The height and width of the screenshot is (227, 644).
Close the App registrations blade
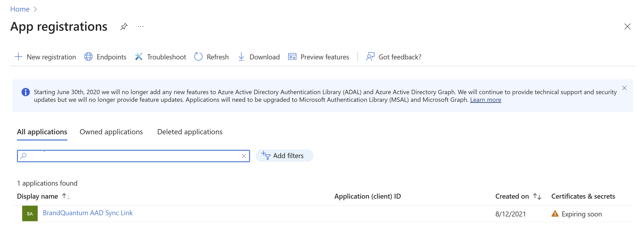click(627, 26)
